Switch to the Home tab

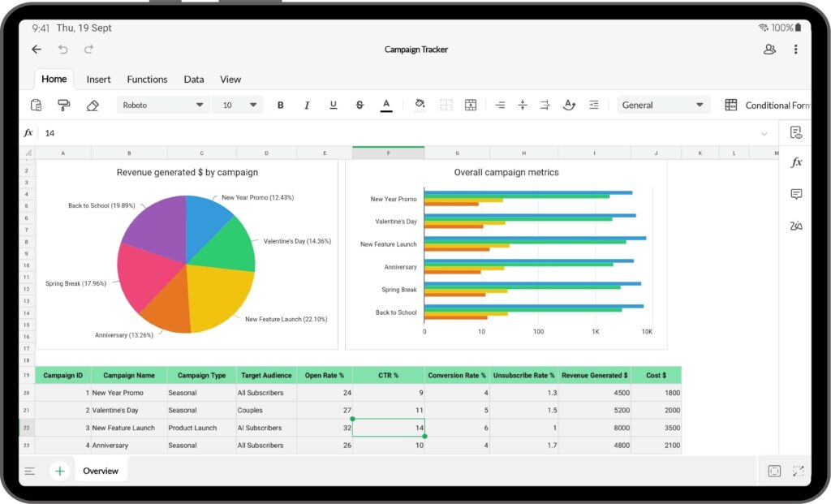pyautogui.click(x=54, y=79)
